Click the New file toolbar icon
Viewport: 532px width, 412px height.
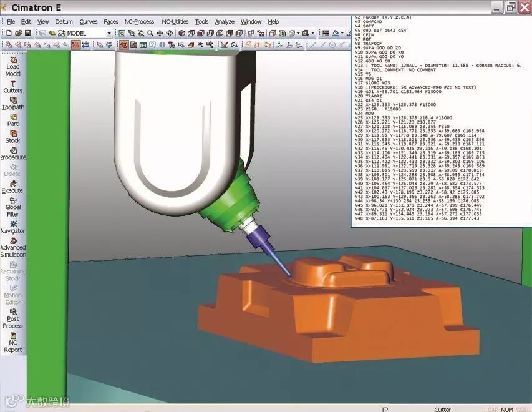click(x=9, y=33)
